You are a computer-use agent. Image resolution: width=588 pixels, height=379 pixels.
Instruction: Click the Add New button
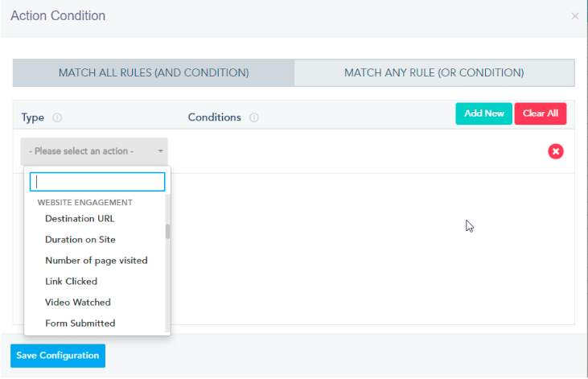[483, 113]
